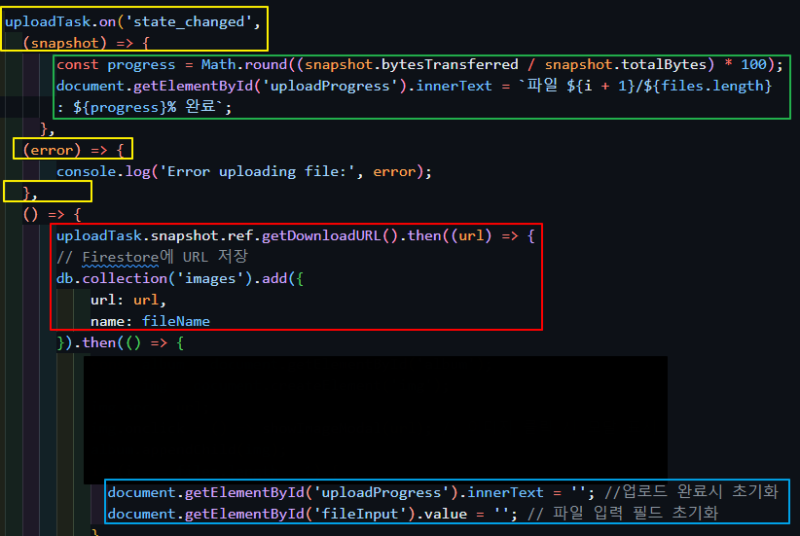Viewport: 800px width, 536px height.
Task: Click the (snapshot) parameter in yellow box
Action: pos(64,43)
